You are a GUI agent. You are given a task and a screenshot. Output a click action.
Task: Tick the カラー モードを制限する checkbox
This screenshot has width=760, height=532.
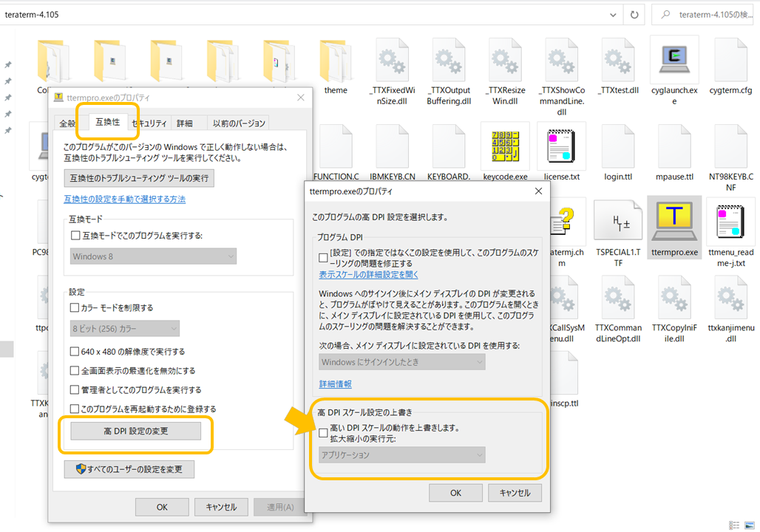pyautogui.click(x=75, y=307)
